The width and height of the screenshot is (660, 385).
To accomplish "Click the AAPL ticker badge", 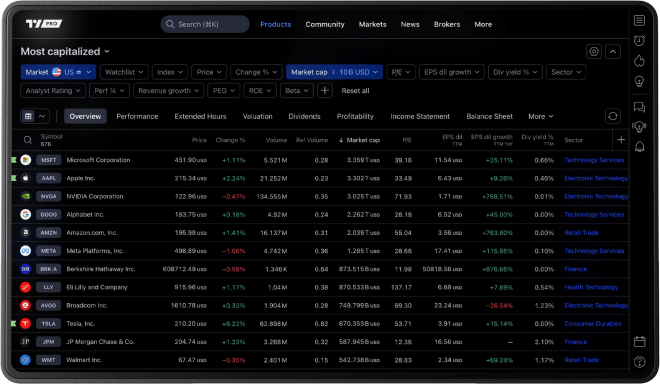I will (48, 178).
